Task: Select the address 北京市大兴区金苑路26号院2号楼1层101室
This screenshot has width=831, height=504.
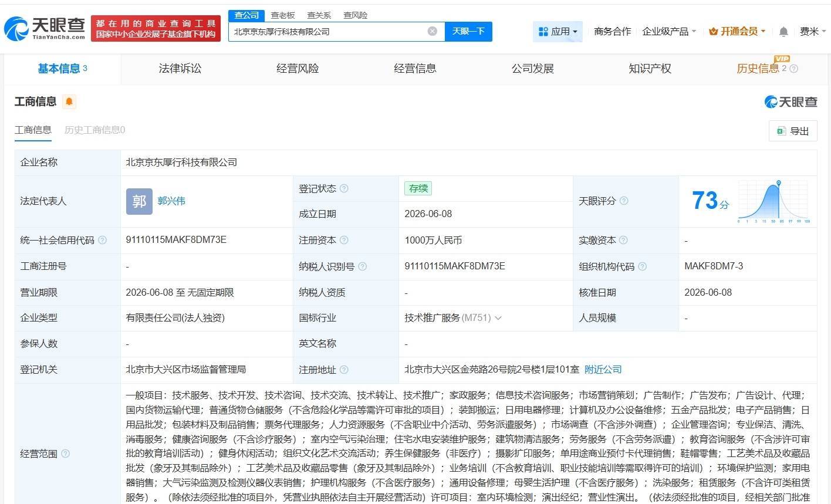Action: 492,370
